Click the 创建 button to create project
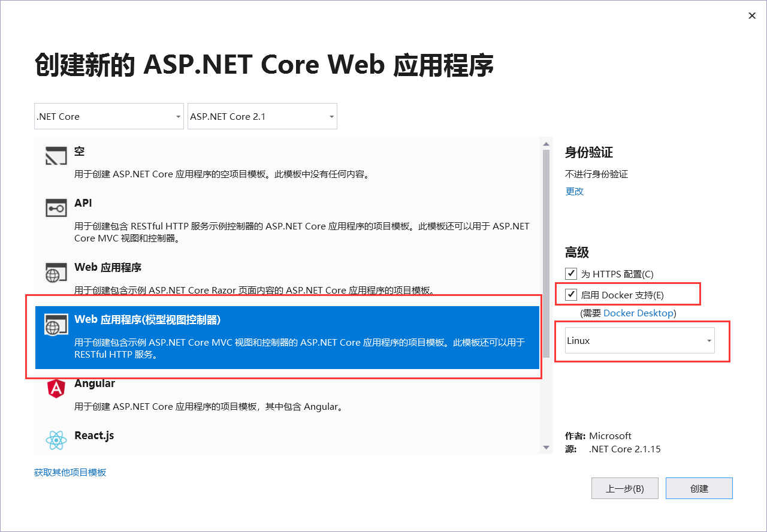The width and height of the screenshot is (767, 532). point(699,488)
